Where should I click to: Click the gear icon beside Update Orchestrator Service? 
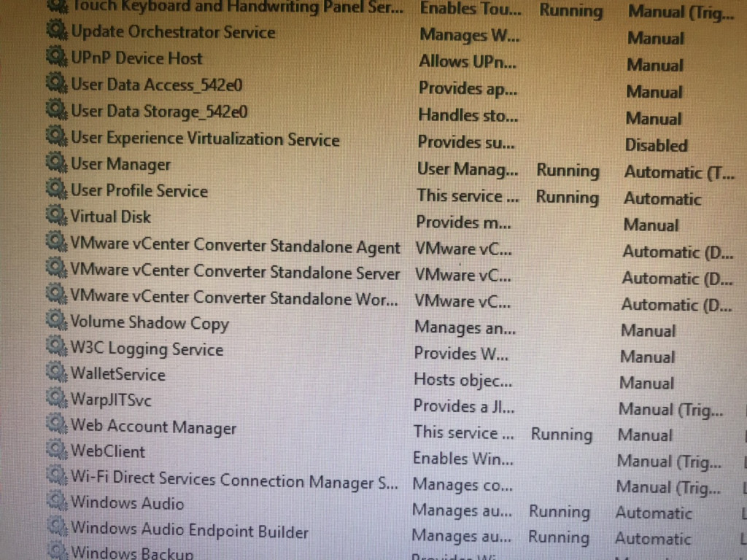(x=57, y=31)
